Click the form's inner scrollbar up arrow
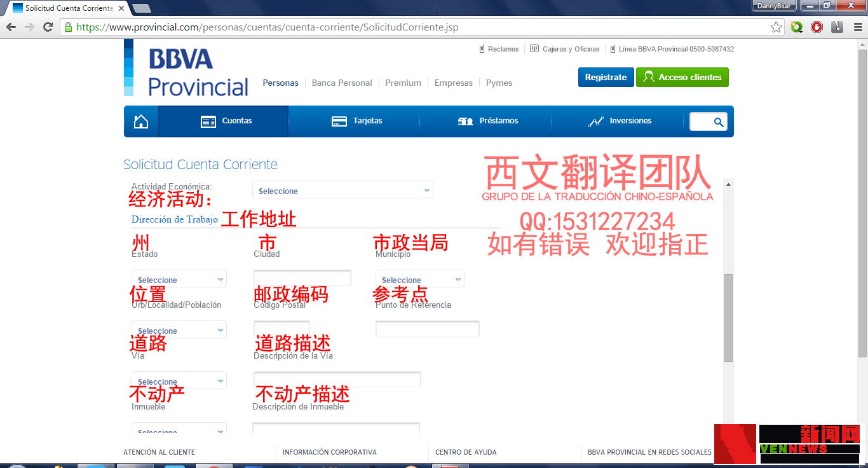Screen dimensions: 868x468 click(728, 184)
